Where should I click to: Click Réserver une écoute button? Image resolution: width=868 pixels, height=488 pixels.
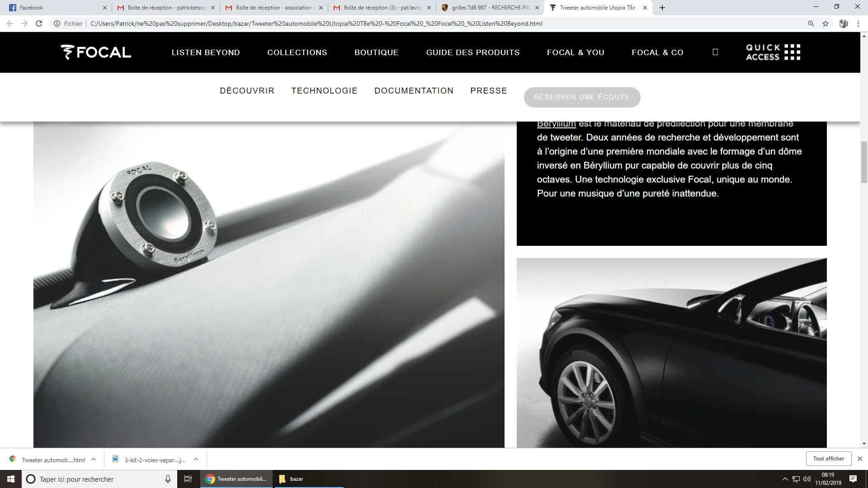click(582, 97)
